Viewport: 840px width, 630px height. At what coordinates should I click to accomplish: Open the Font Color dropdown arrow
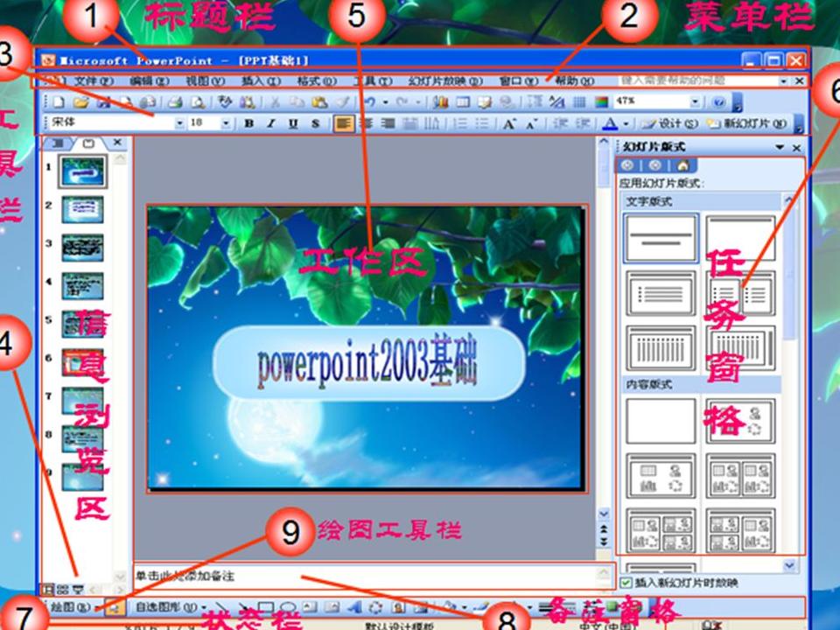coord(626,123)
